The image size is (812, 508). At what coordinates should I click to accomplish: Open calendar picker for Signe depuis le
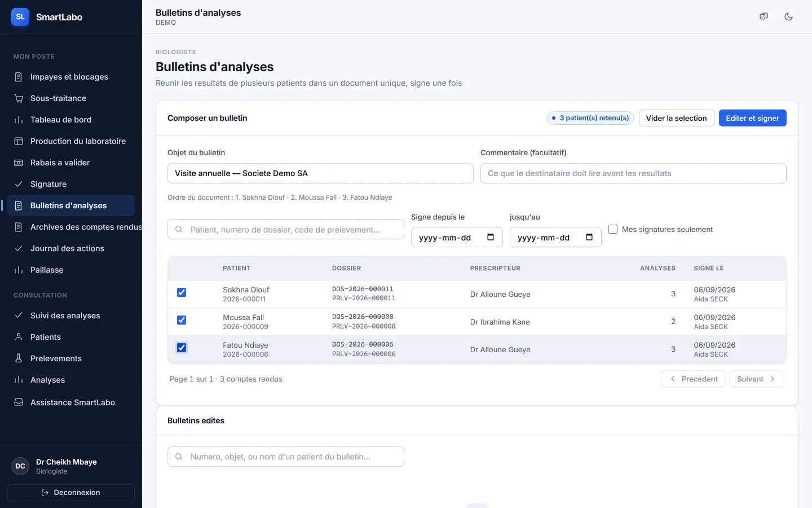coord(491,237)
